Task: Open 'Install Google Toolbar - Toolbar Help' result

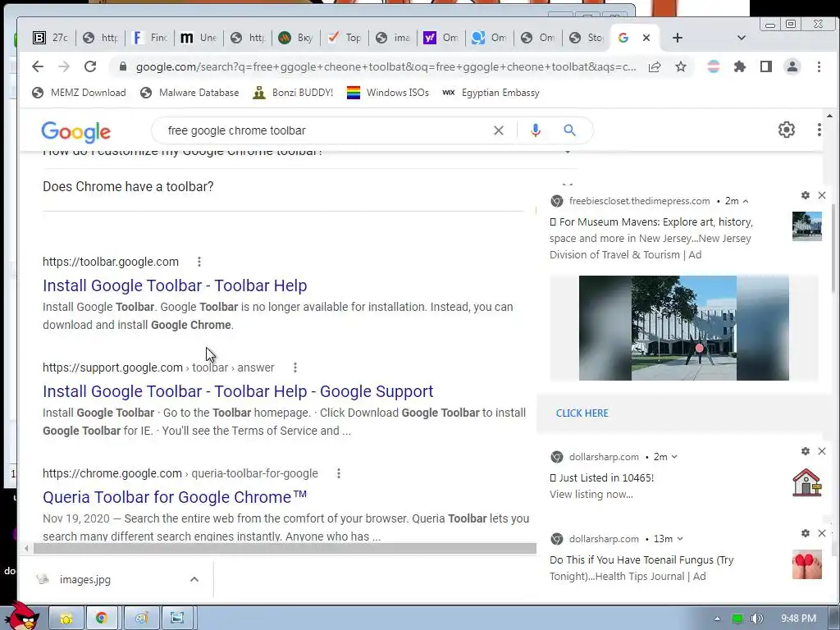Action: pyautogui.click(x=175, y=285)
